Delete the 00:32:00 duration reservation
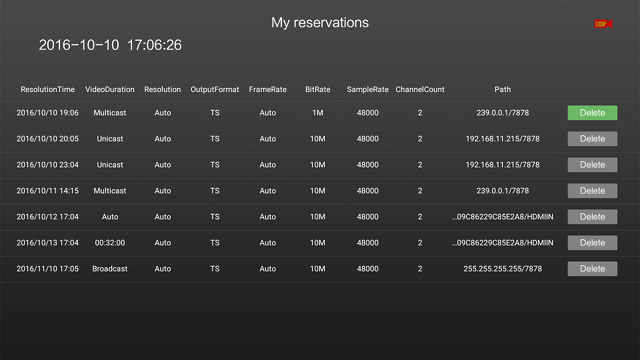640x360 pixels. [x=592, y=243]
